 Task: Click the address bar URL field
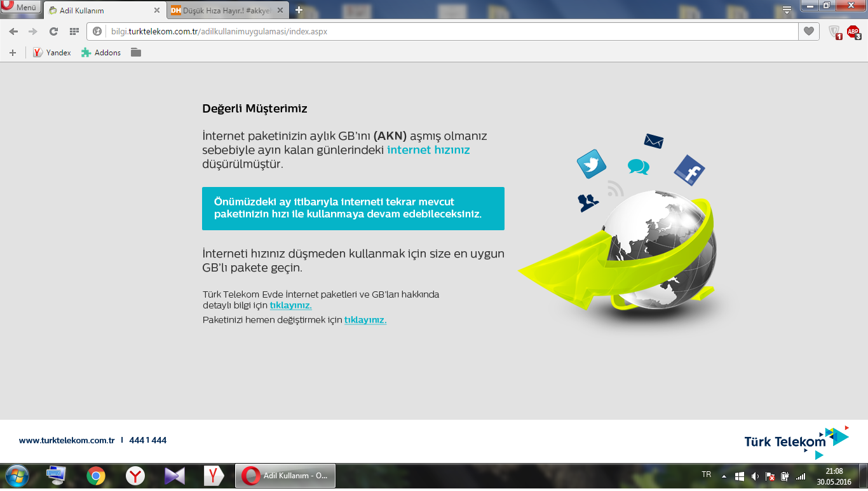[445, 31]
